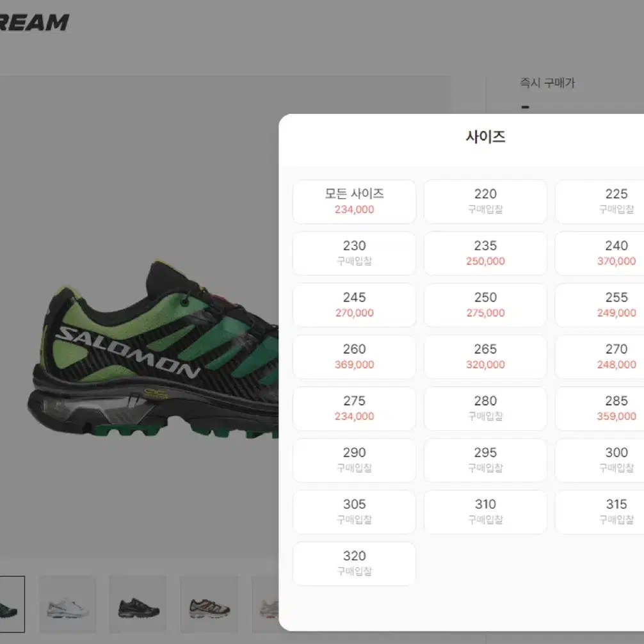Choose size 310 구매입찰

coord(485,512)
